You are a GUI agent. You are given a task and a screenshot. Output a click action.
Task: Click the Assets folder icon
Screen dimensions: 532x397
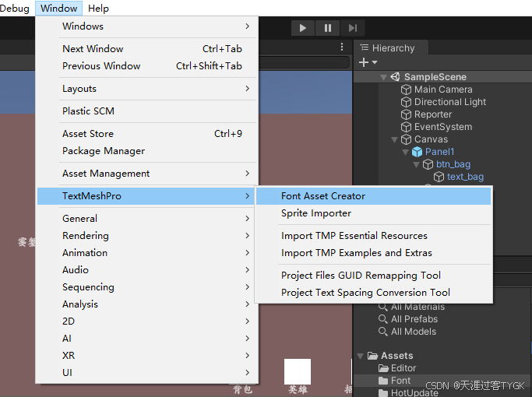coord(372,356)
